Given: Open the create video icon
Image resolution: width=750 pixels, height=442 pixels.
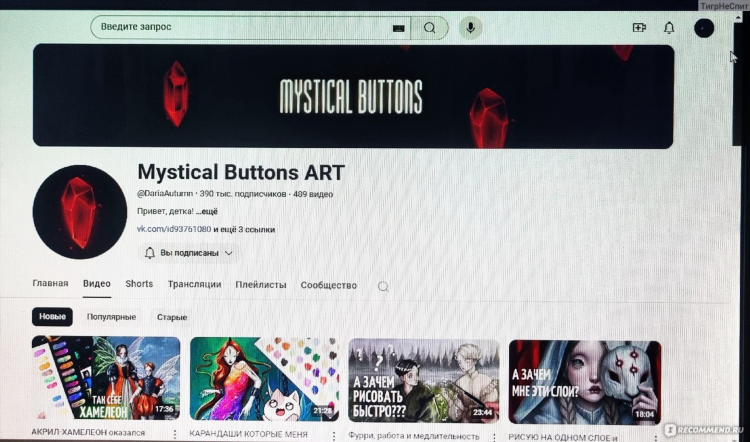Looking at the screenshot, I should click(x=639, y=28).
